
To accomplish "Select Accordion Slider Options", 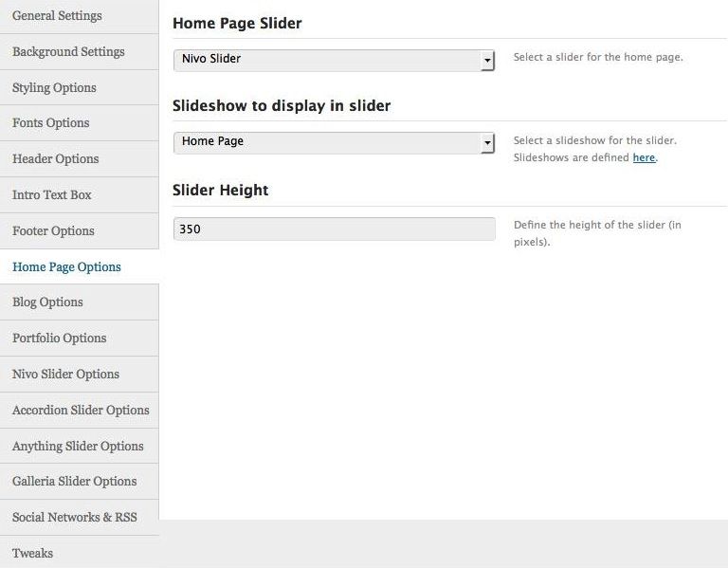I will point(81,411).
